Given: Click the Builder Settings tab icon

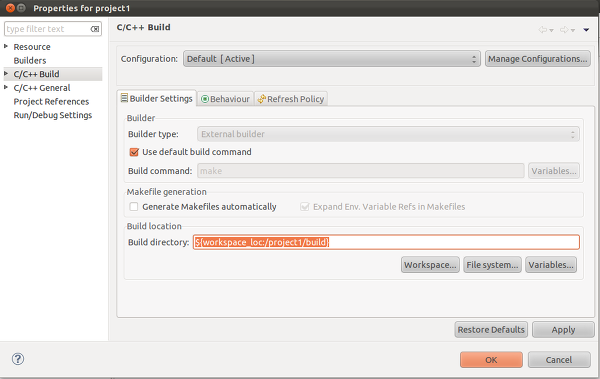Looking at the screenshot, I should 124,98.
